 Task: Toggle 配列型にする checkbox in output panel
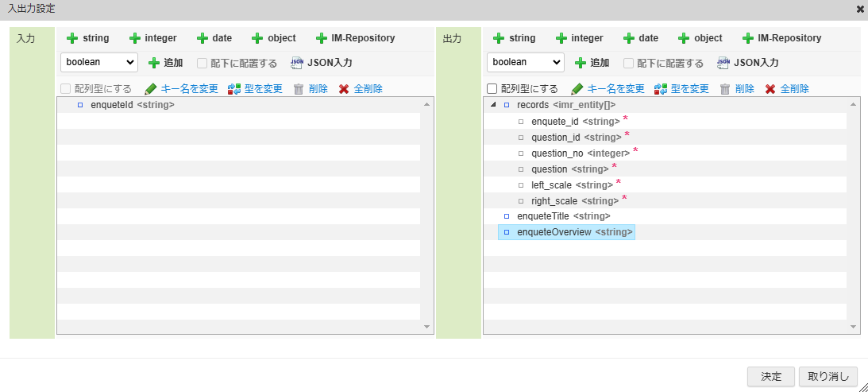point(492,89)
